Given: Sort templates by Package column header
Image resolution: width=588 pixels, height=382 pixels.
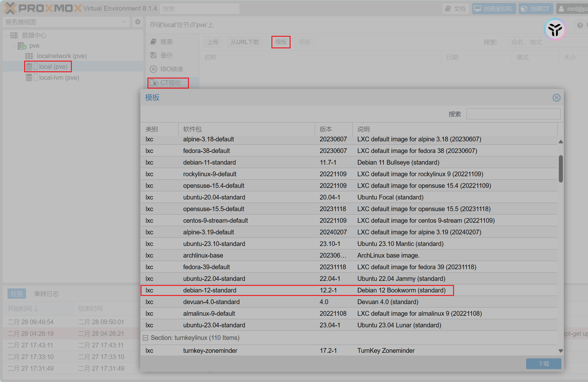Looking at the screenshot, I should [x=246, y=129].
